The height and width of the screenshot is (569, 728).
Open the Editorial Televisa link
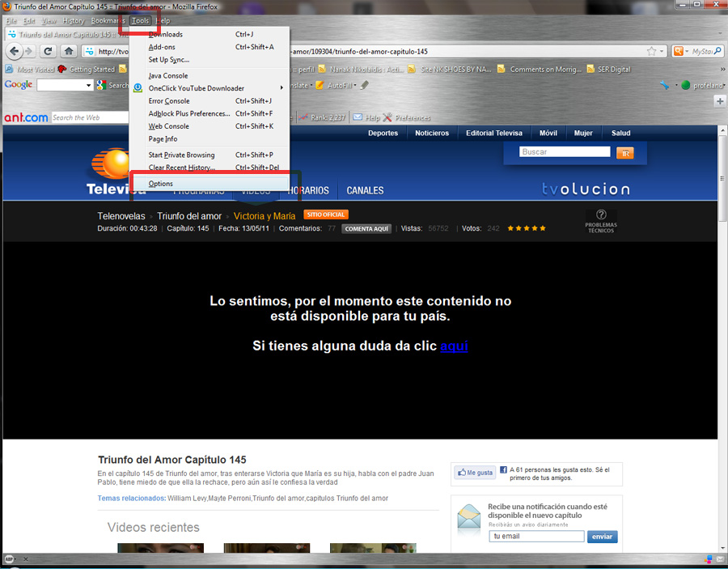coord(494,133)
